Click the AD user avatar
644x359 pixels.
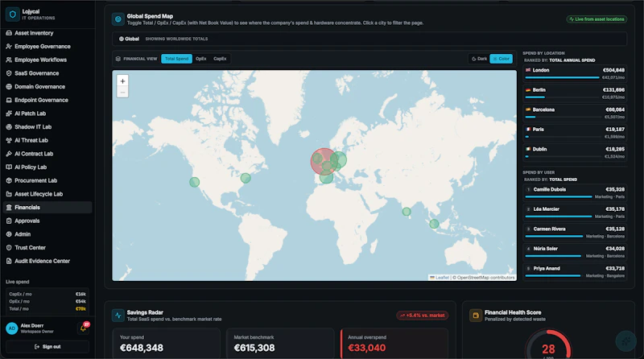[12, 328]
